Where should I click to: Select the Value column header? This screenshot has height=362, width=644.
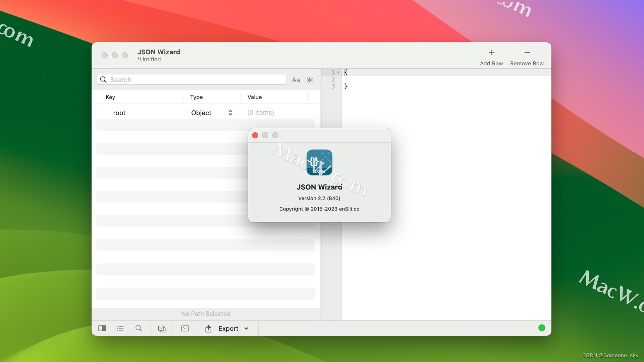click(255, 97)
